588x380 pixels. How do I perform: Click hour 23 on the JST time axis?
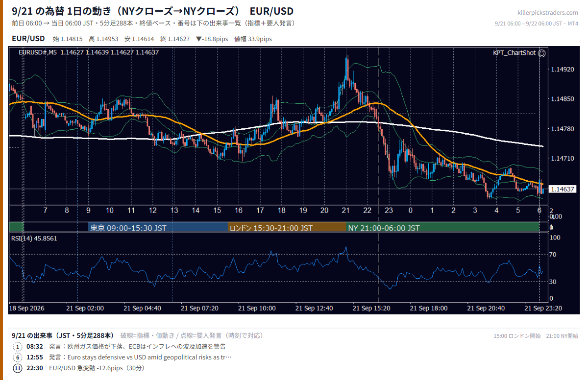[389, 210]
